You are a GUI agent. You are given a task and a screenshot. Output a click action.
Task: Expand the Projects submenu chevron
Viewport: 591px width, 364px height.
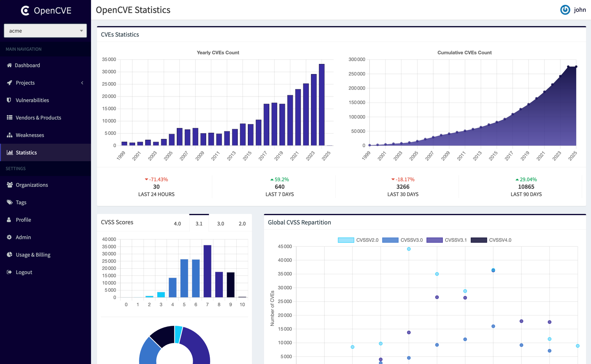tap(82, 83)
